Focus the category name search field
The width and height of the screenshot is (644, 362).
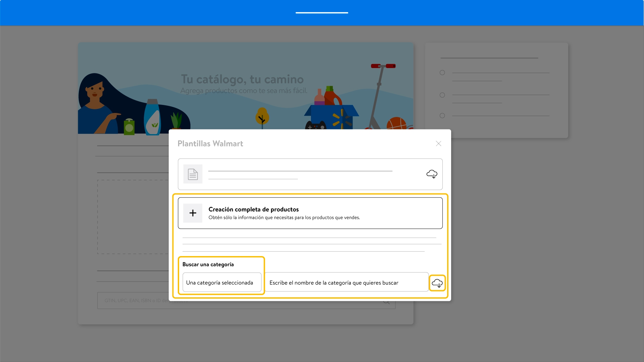[346, 283]
